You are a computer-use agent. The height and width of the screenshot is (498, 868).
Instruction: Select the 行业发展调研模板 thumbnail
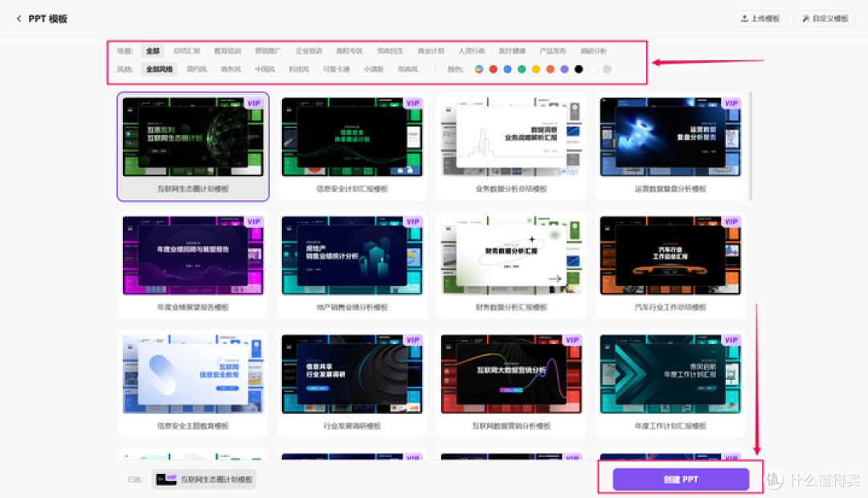[352, 374]
